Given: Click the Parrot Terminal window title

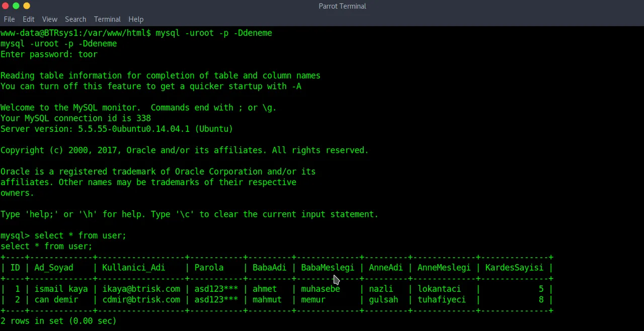Looking at the screenshot, I should pos(342,6).
